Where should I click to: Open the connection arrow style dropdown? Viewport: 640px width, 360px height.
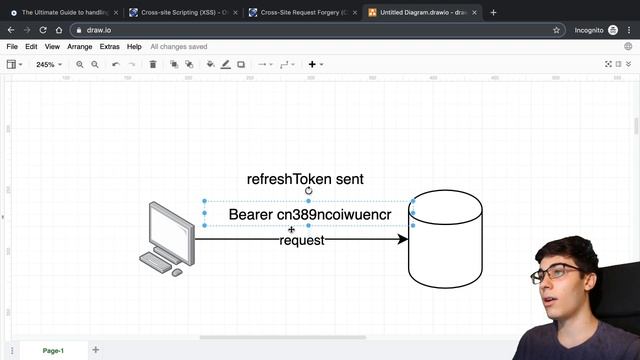point(265,64)
